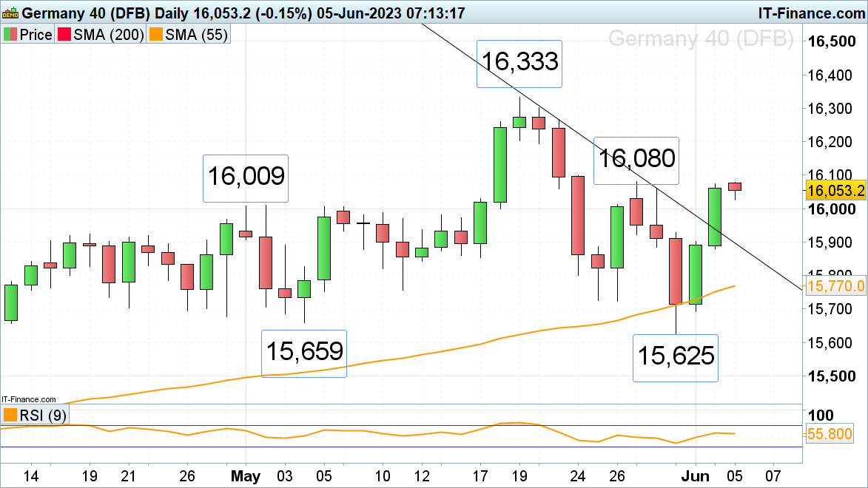The height and width of the screenshot is (488, 868).
Task: Click the 15,625 price annotation box
Action: click(676, 358)
